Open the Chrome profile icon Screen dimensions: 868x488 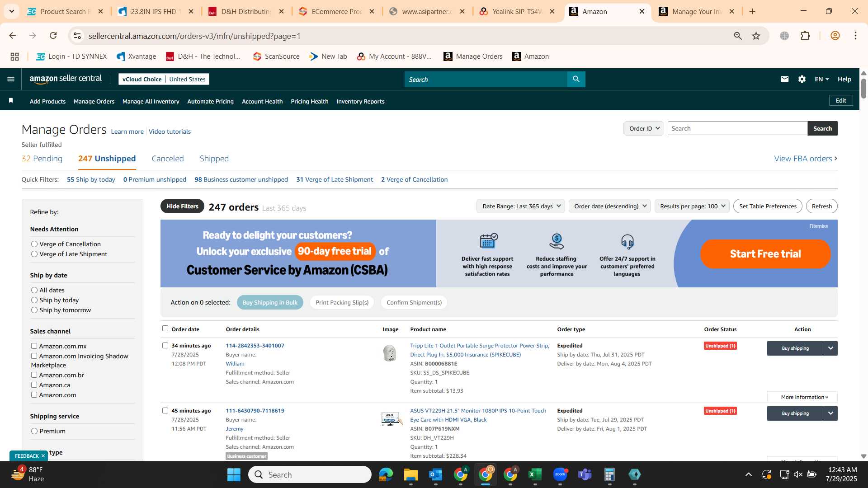835,36
